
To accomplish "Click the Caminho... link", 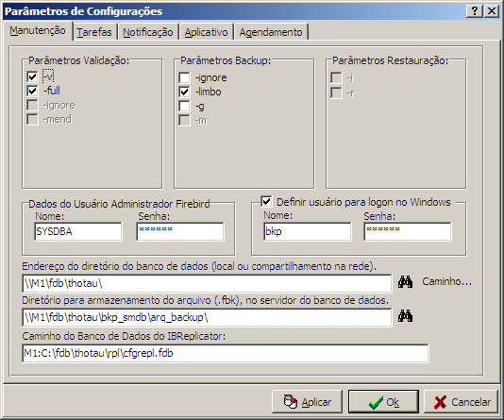I will pyautogui.click(x=446, y=281).
